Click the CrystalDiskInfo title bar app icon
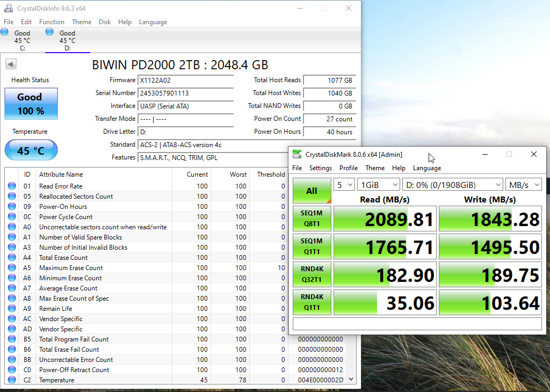 pyautogui.click(x=9, y=9)
